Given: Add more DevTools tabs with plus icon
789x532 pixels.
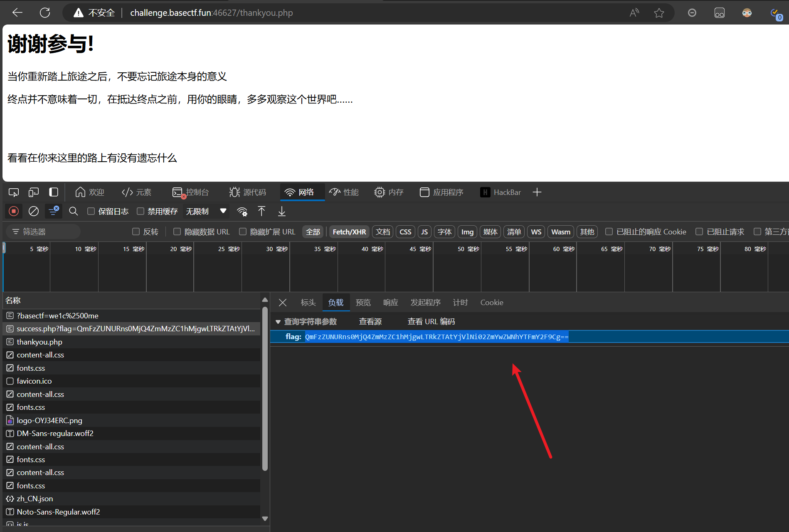Looking at the screenshot, I should [x=537, y=192].
